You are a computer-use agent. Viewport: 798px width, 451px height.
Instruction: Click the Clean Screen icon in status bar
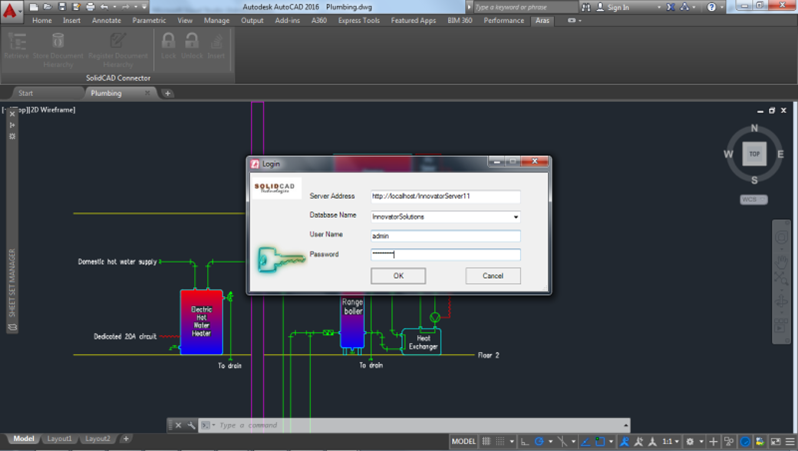776,441
